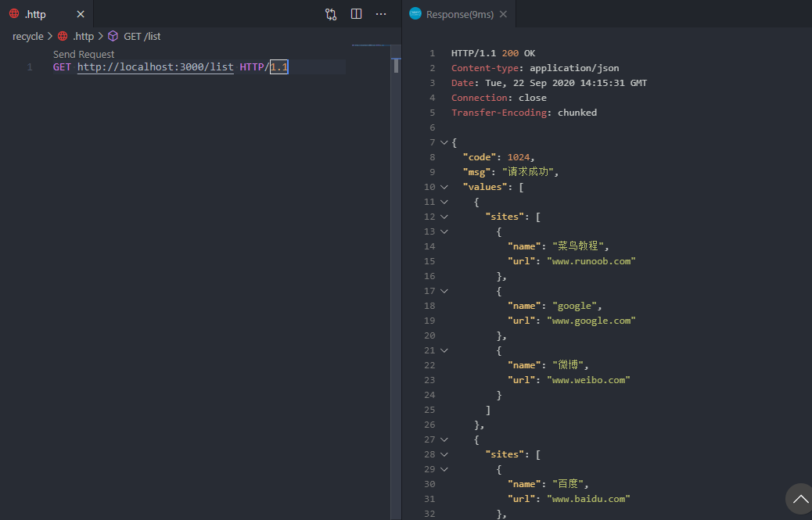Click the www.weibo.com url value
812x520 pixels.
pos(588,380)
